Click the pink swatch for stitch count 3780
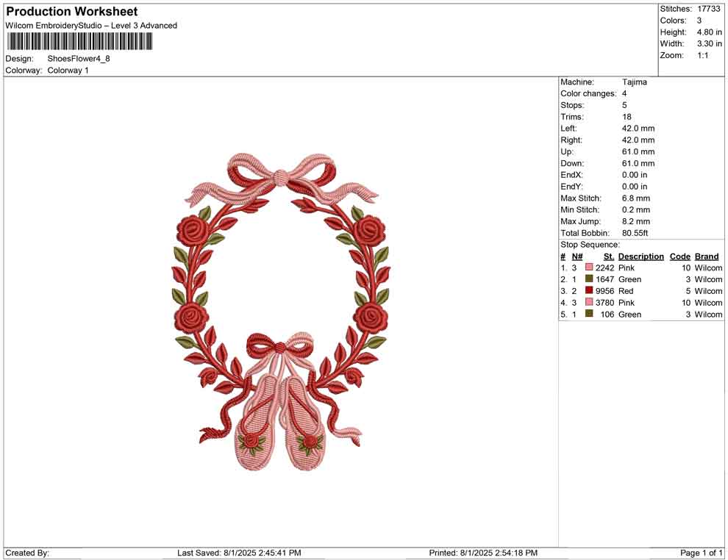The width and height of the screenshot is (728, 560). coord(589,302)
